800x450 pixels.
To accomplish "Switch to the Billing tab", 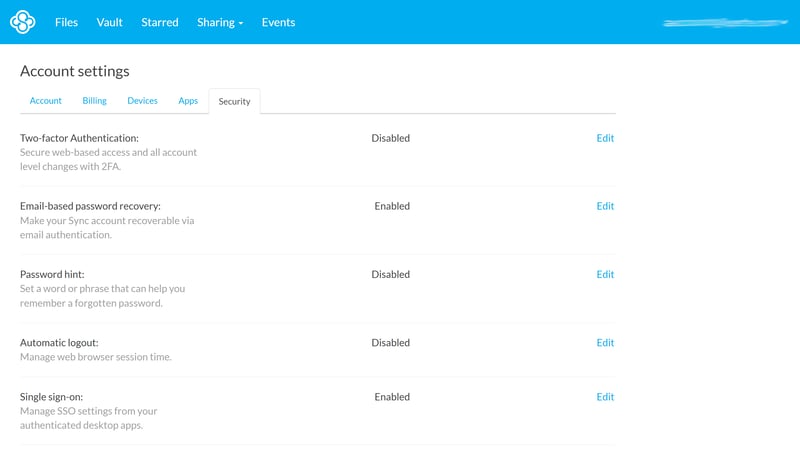I will tap(94, 101).
